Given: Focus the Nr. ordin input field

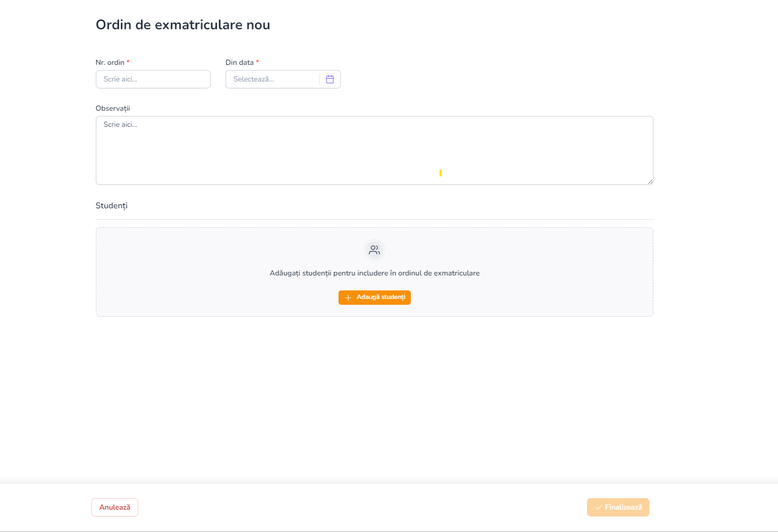Looking at the screenshot, I should [x=153, y=79].
